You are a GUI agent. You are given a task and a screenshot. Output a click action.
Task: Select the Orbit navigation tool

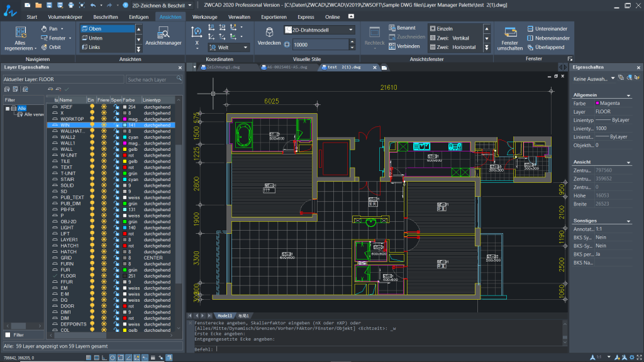[x=52, y=47]
